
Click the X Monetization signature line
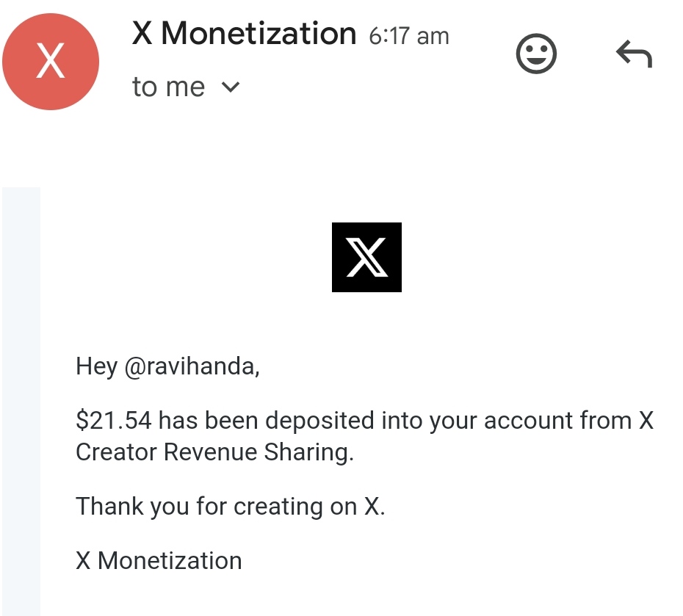click(x=159, y=561)
